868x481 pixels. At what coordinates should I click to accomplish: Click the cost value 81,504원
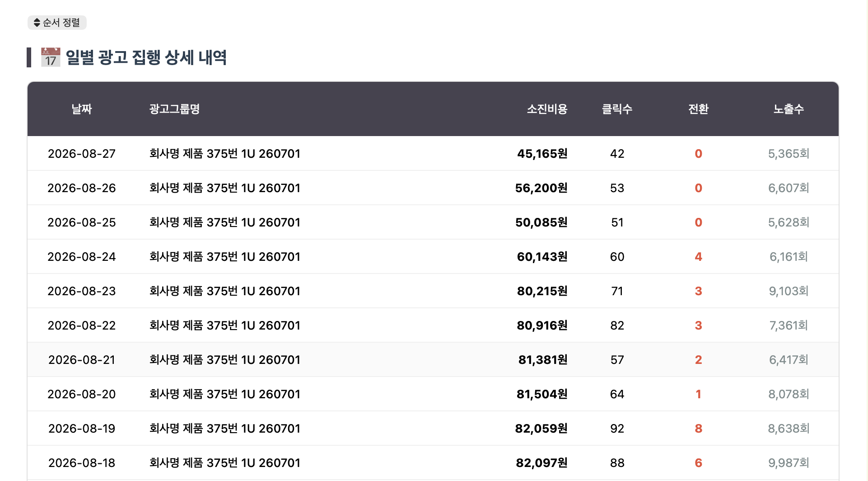[x=542, y=394]
